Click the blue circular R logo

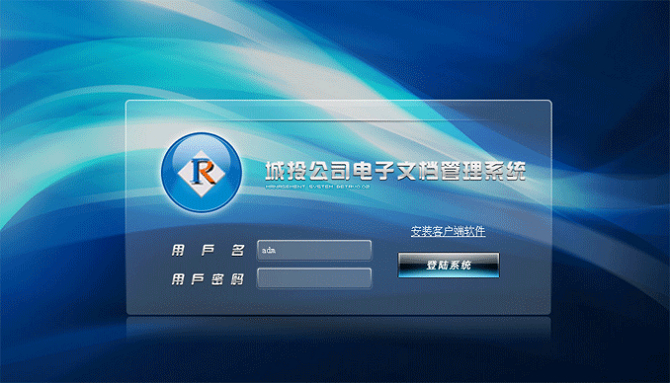[x=201, y=172]
